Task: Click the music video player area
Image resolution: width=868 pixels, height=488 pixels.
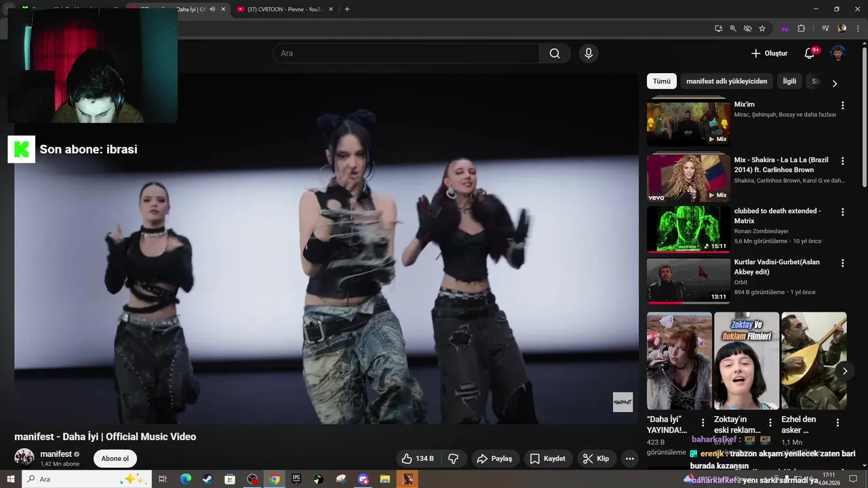Action: click(326, 249)
